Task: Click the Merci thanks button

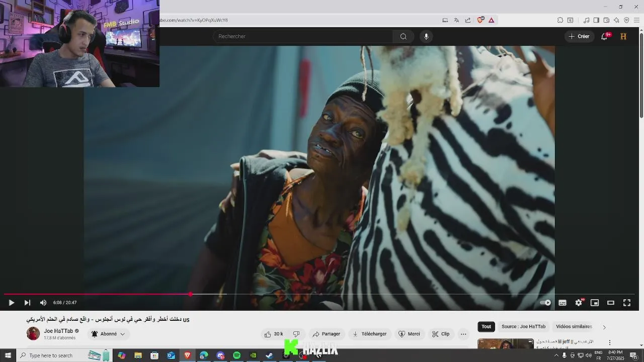Action: [x=409, y=334]
